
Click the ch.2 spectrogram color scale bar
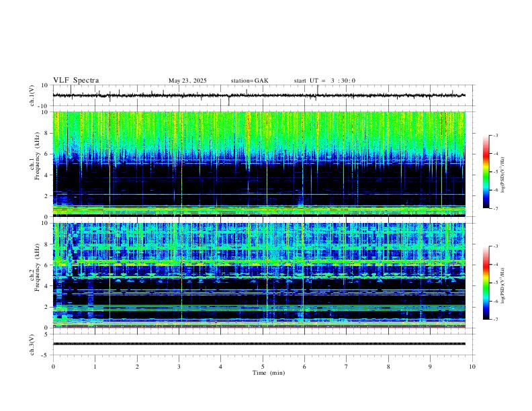(486, 283)
